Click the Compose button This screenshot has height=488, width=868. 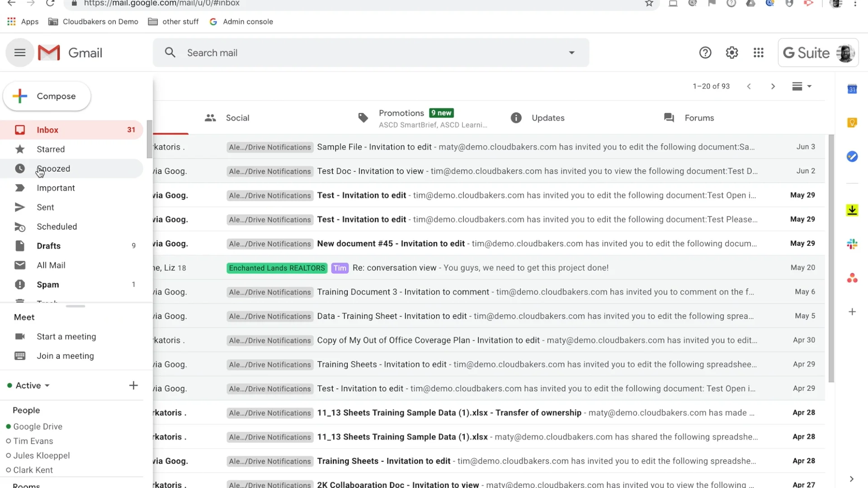pyautogui.click(x=47, y=96)
